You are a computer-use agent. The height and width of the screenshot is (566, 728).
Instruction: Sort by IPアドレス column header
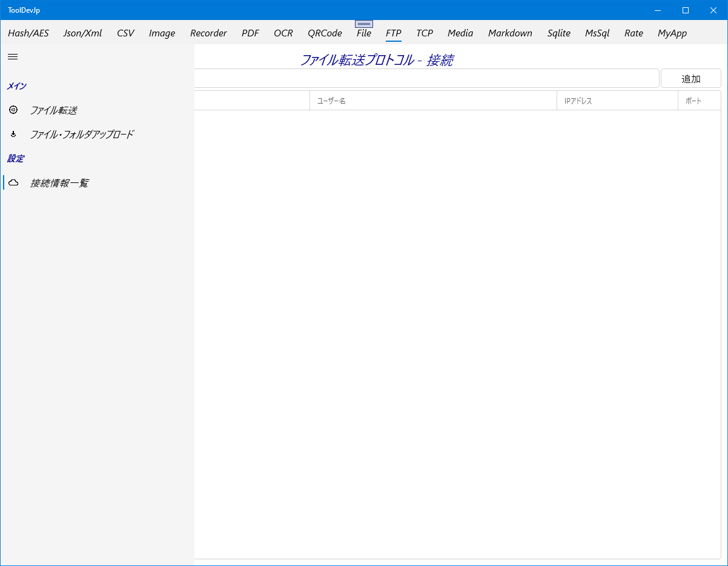pos(617,101)
